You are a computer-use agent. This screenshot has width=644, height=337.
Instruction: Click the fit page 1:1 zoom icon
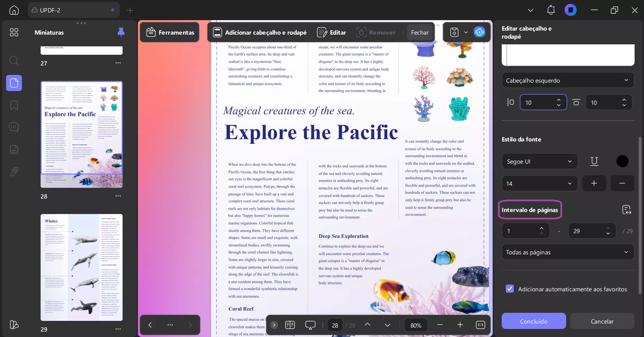tap(480, 325)
